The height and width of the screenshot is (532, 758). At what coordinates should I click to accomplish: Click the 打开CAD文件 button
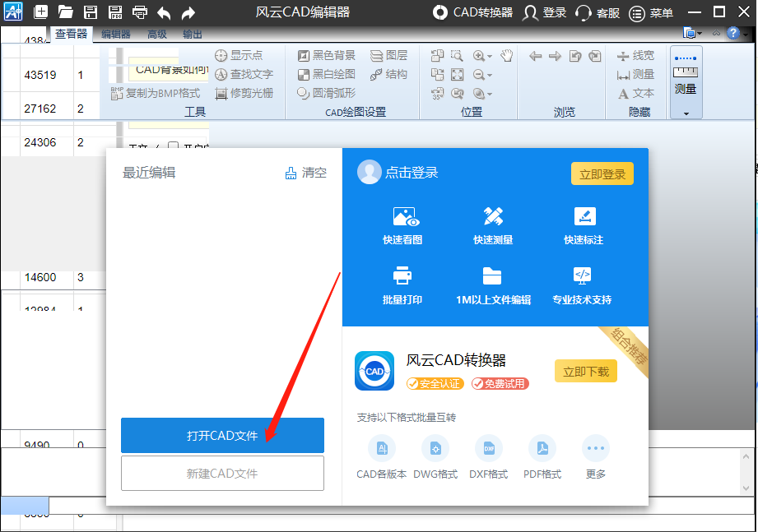click(x=222, y=435)
